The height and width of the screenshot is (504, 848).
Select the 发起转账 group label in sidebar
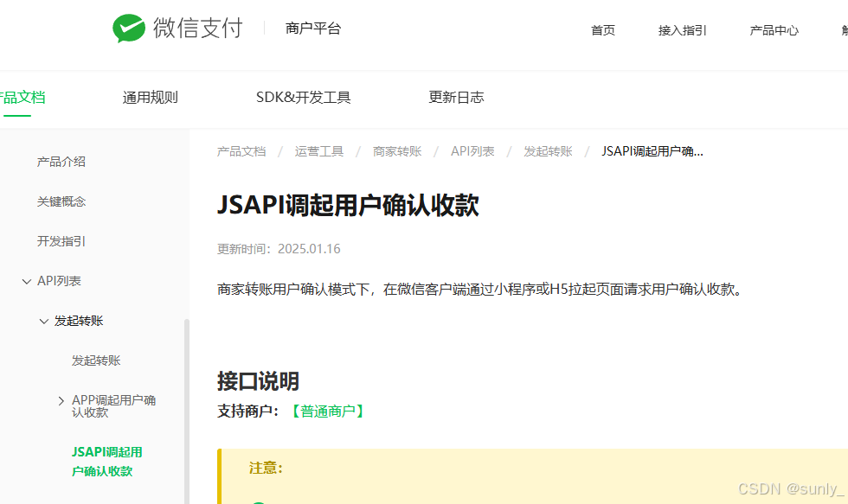[x=79, y=321]
